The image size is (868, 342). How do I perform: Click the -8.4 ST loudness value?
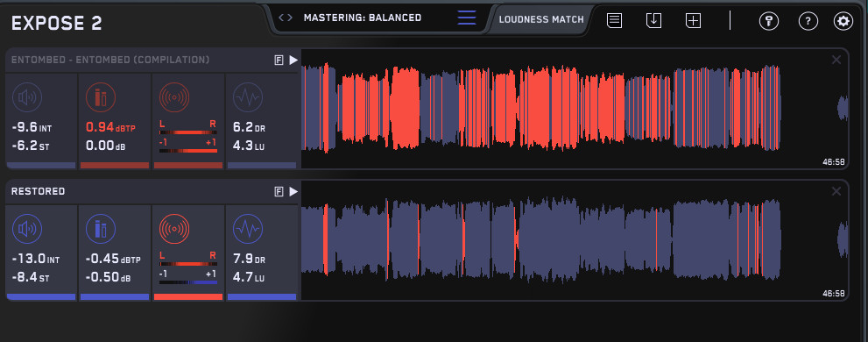[x=31, y=278]
